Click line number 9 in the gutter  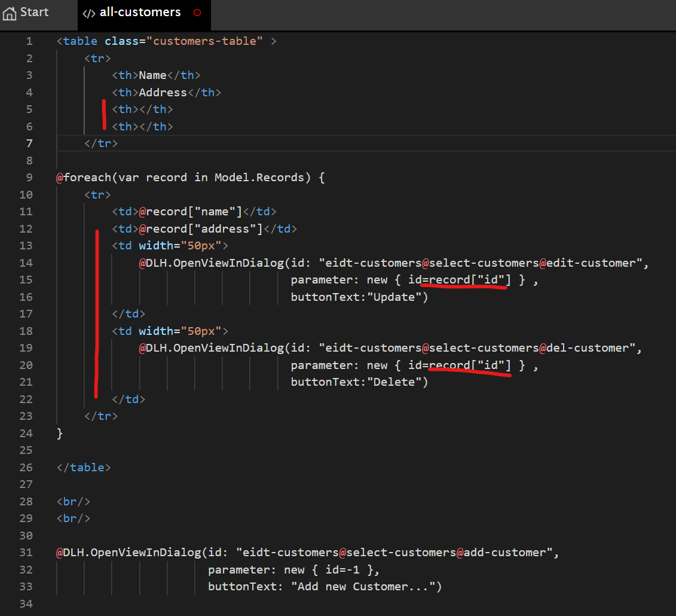coord(29,177)
